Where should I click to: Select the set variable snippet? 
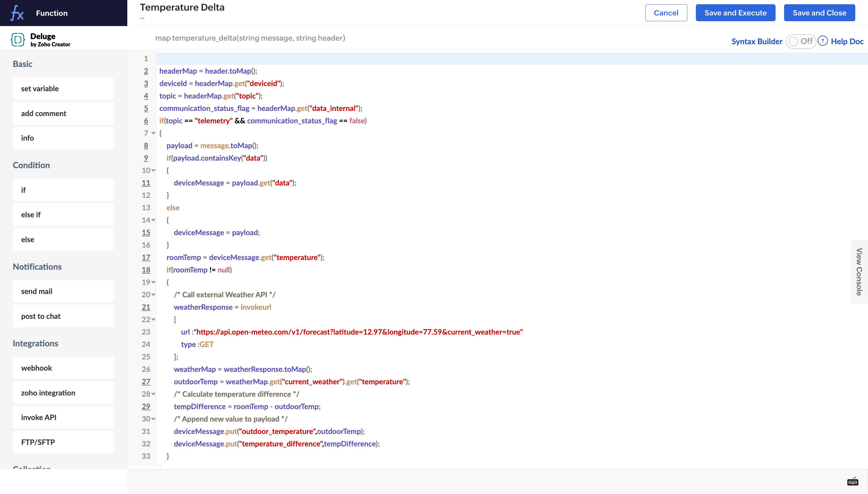click(63, 88)
